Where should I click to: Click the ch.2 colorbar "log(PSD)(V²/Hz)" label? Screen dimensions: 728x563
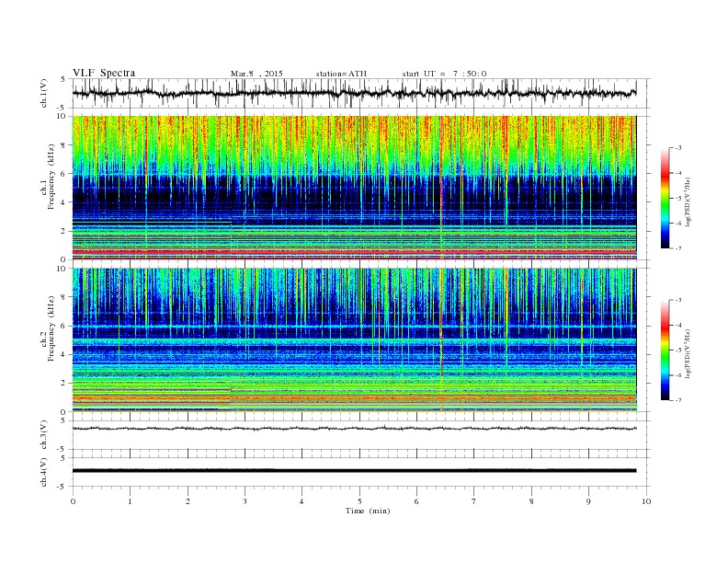[x=688, y=353]
